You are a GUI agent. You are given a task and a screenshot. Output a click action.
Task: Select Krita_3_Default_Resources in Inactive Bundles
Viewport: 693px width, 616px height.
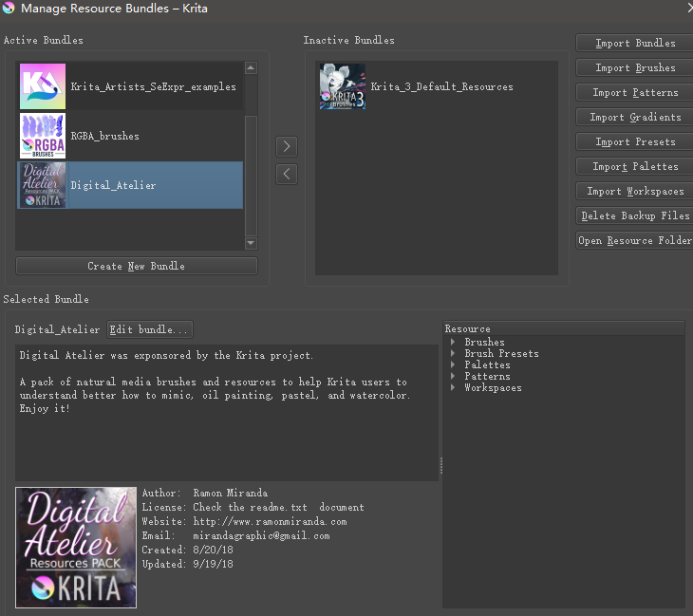(441, 86)
